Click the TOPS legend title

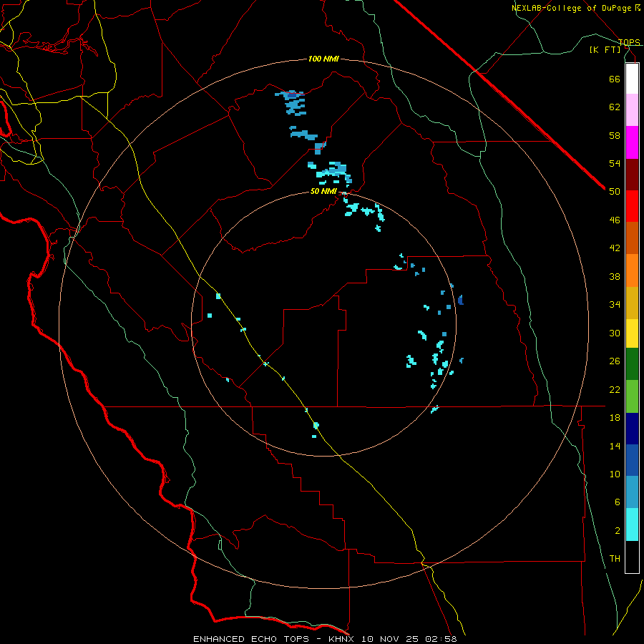[x=629, y=42]
